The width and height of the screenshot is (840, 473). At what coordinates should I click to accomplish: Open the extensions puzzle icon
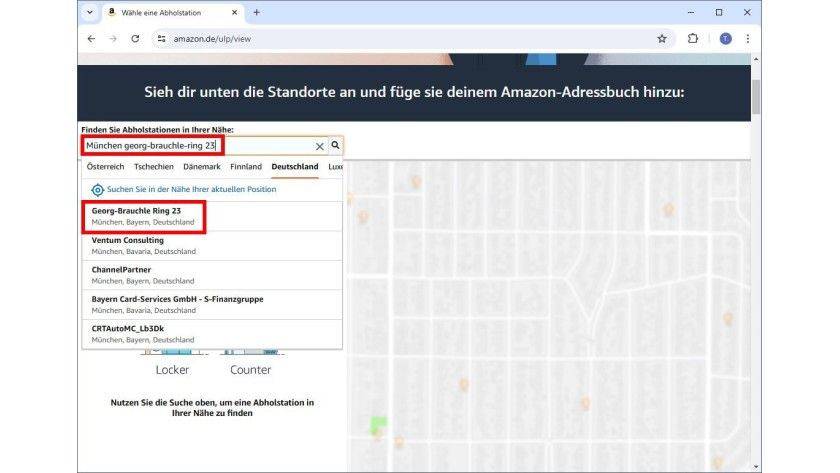(x=693, y=39)
